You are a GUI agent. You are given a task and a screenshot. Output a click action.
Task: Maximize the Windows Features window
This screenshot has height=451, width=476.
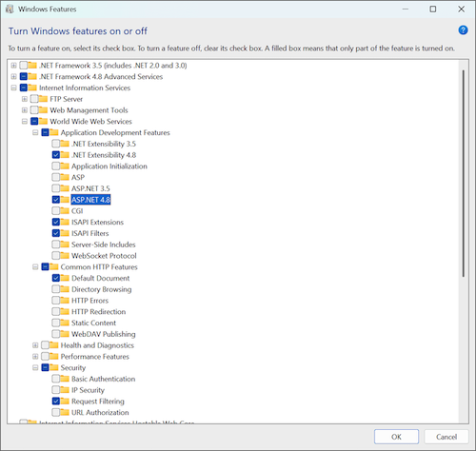pos(433,9)
